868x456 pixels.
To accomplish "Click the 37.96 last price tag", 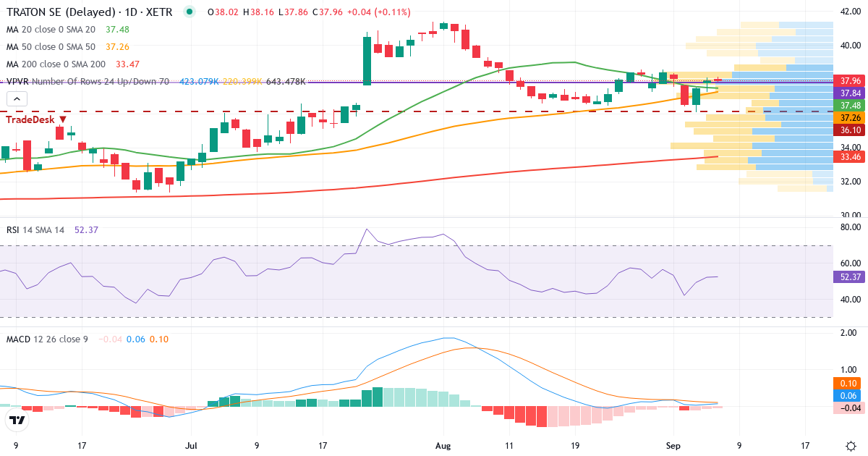I will pos(850,80).
